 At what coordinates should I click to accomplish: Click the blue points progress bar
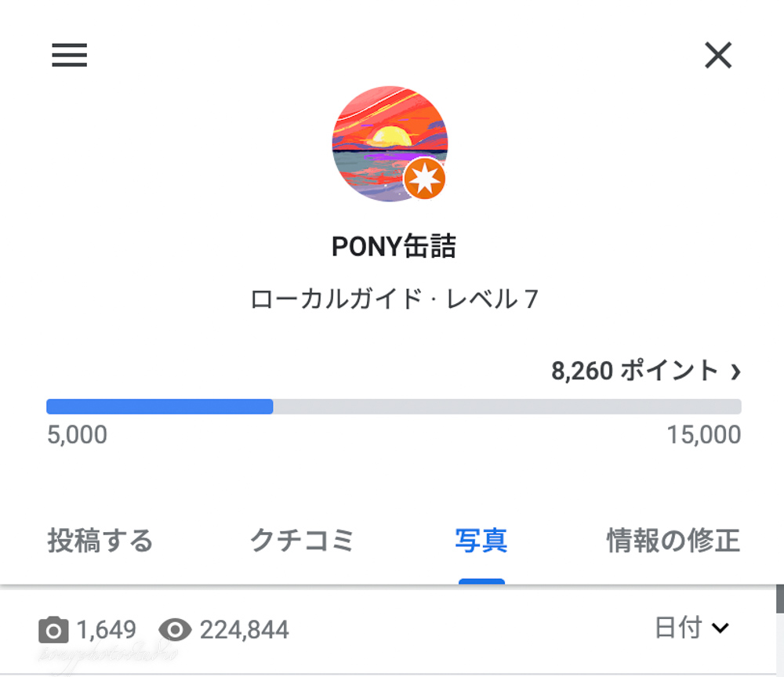[160, 406]
